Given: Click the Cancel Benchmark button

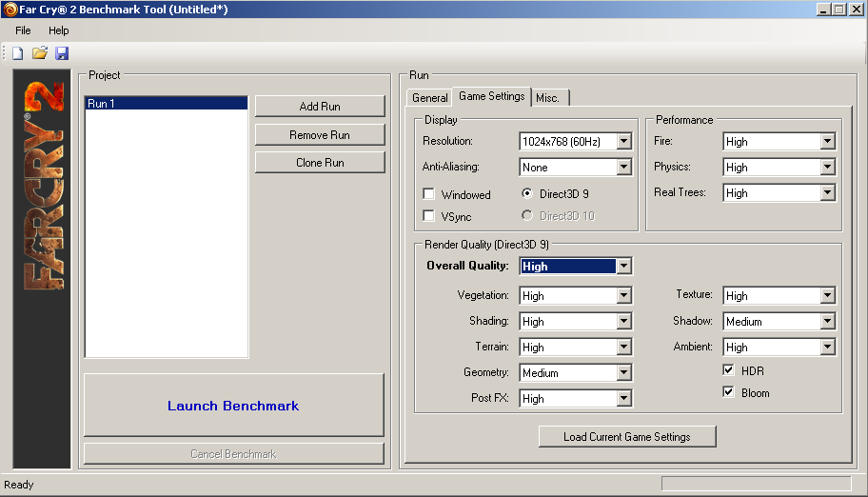Looking at the screenshot, I should click(233, 454).
